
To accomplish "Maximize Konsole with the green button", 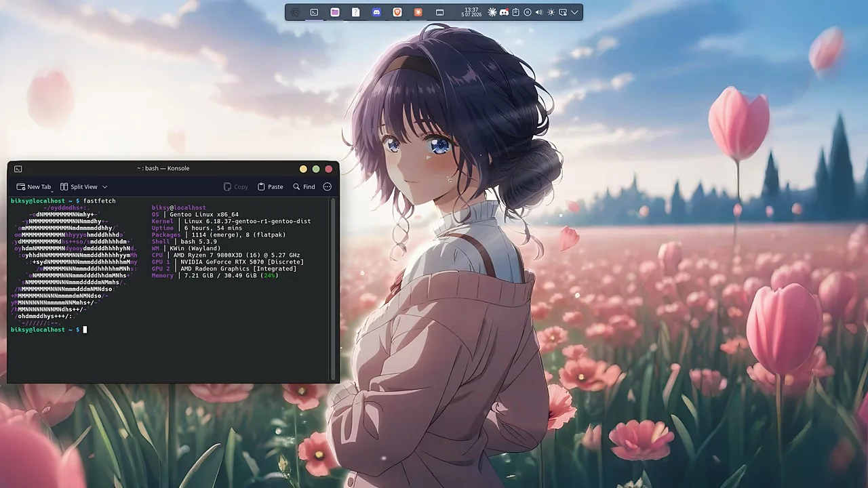I will pos(316,169).
